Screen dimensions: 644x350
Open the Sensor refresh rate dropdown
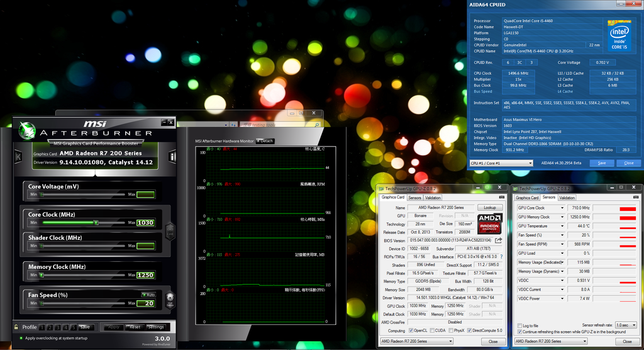[625, 325]
